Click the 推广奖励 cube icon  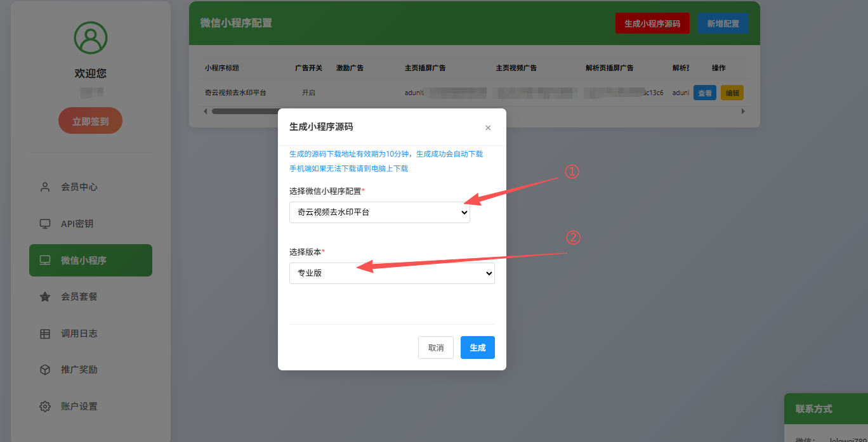point(45,370)
